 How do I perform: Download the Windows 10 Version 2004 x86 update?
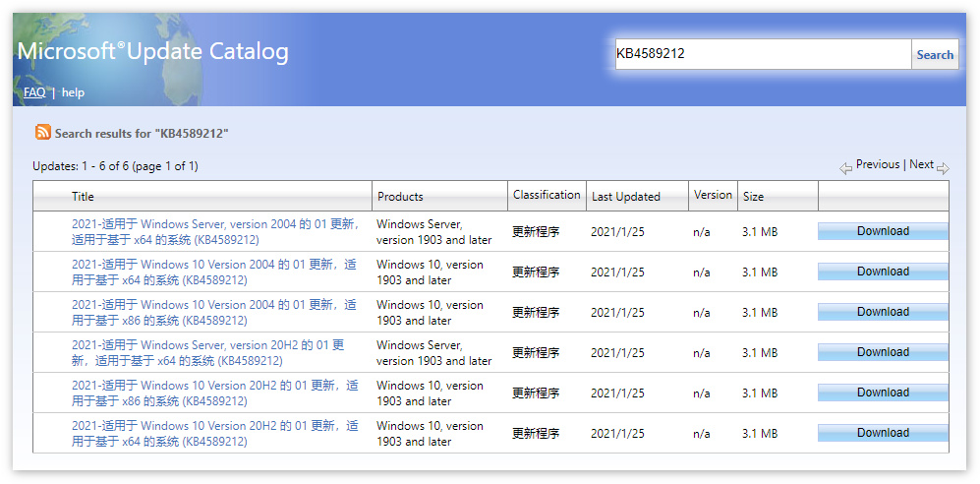[882, 312]
